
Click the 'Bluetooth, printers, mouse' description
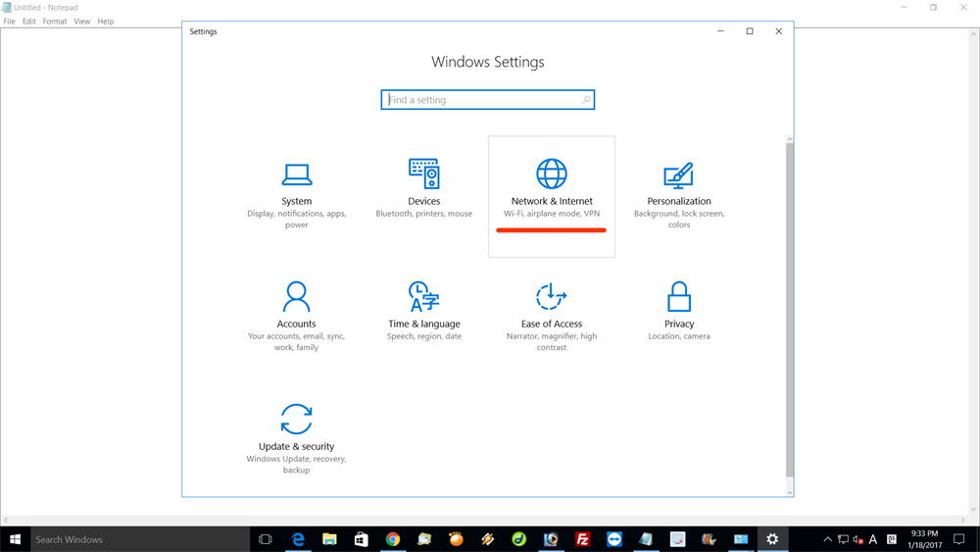pyautogui.click(x=423, y=214)
